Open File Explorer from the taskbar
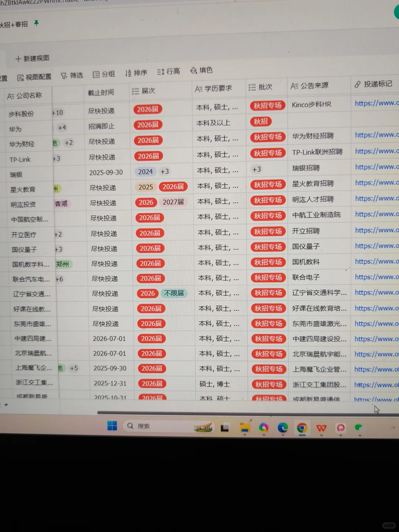 245,428
